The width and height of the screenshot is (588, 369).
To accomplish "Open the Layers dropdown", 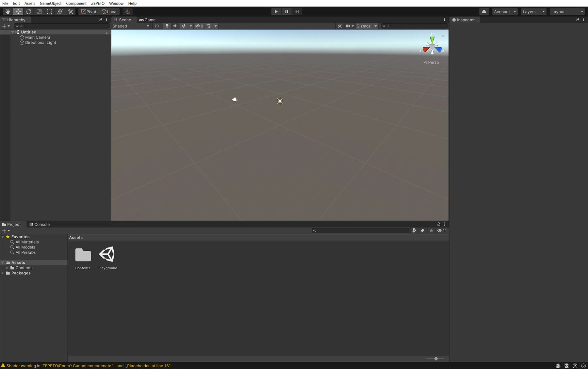I will coord(533,11).
